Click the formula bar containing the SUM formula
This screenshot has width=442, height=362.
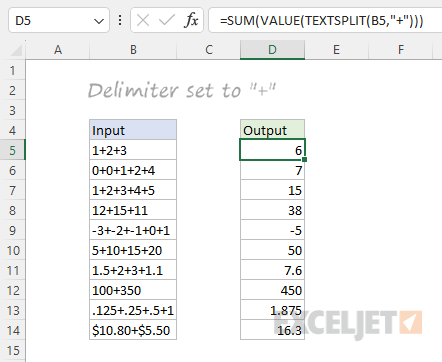pyautogui.click(x=325, y=21)
